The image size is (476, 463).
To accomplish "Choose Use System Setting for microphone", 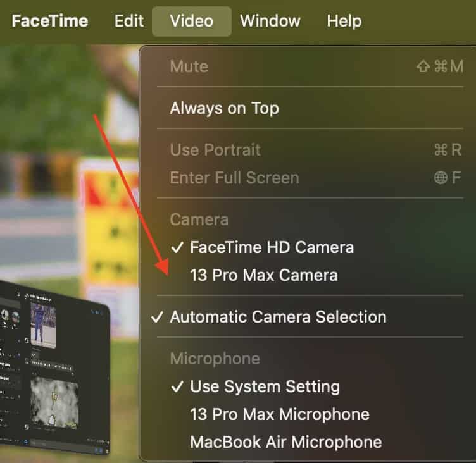I will pyautogui.click(x=265, y=386).
